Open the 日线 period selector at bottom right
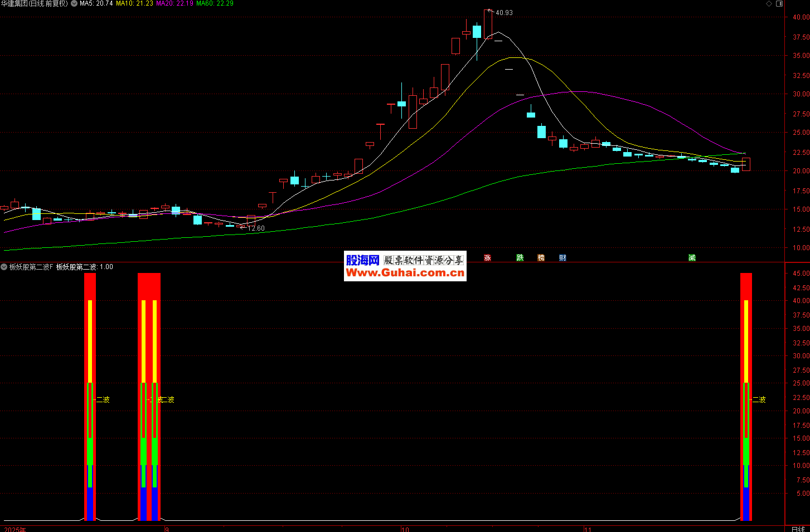The width and height of the screenshot is (810, 532). point(798,529)
